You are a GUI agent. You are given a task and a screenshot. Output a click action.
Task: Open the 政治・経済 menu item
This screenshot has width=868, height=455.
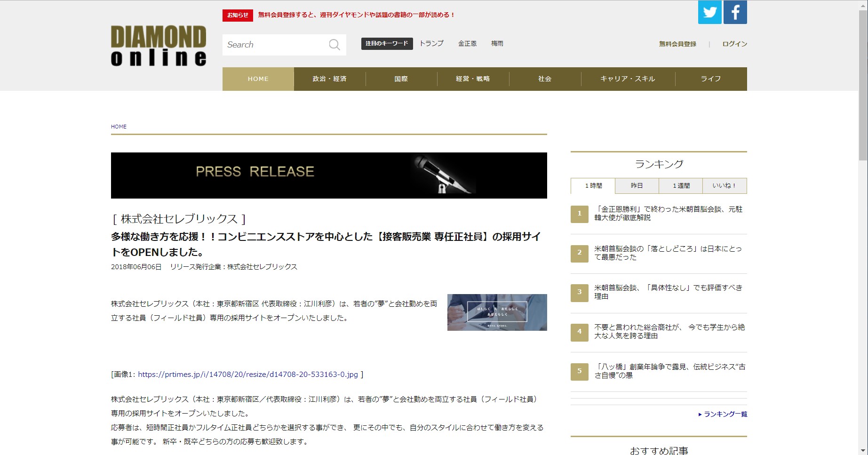[x=330, y=79]
